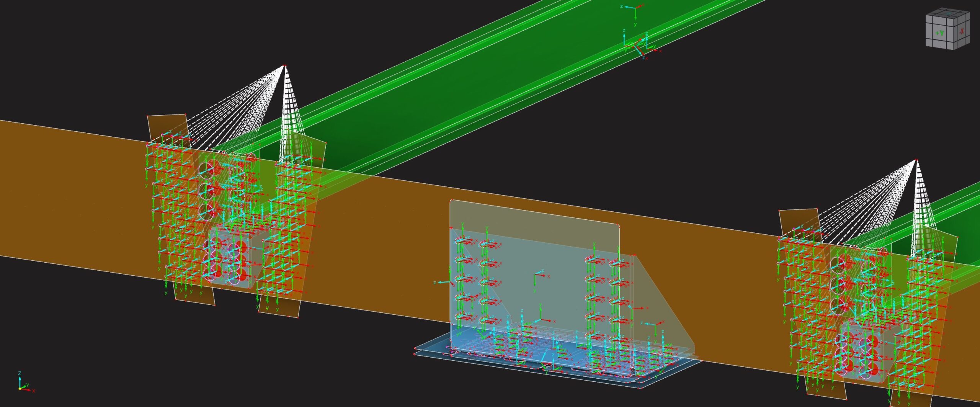Click the -X face of the view cube
This screenshot has width=980, height=407.
pyautogui.click(x=962, y=31)
